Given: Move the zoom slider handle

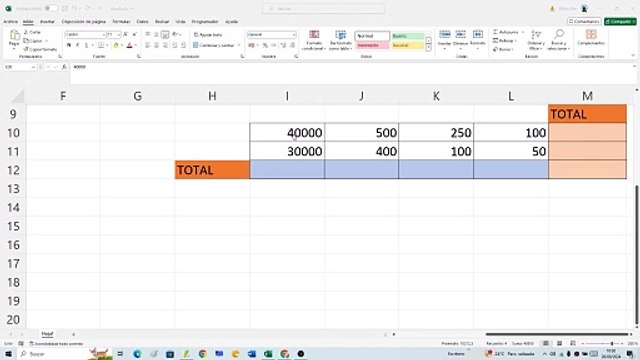Looking at the screenshot, I should click(x=611, y=344).
